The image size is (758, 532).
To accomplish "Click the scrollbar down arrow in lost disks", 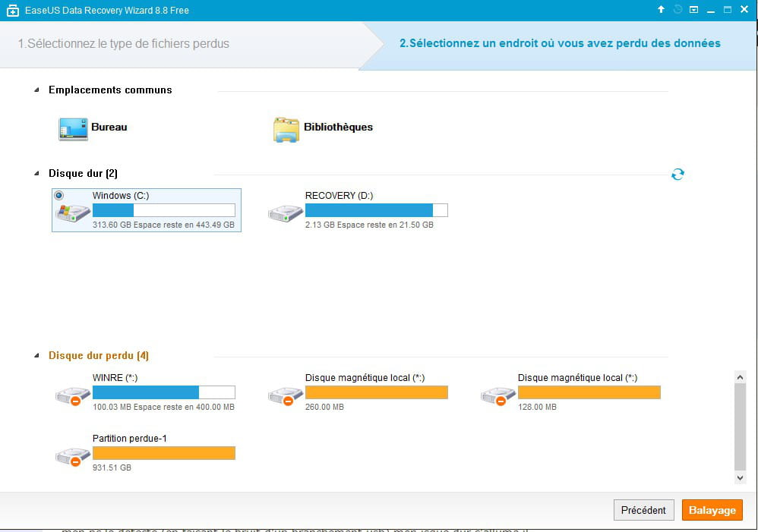I will 740,478.
